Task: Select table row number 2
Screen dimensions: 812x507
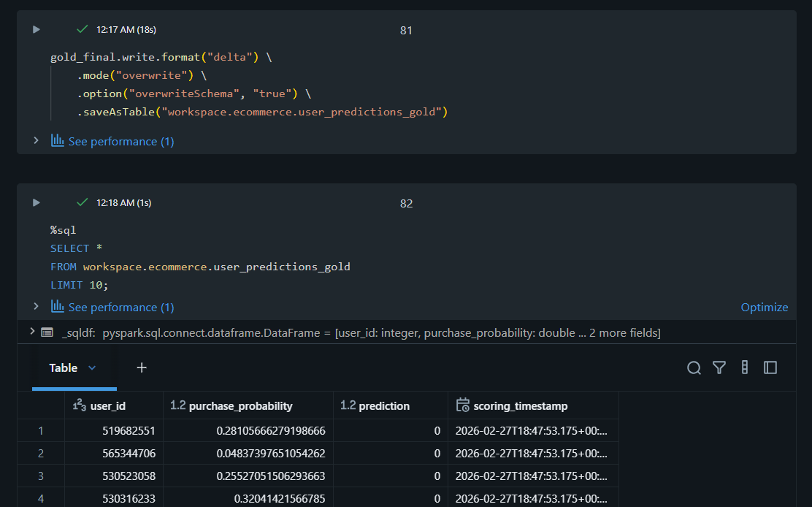Action: coord(41,454)
